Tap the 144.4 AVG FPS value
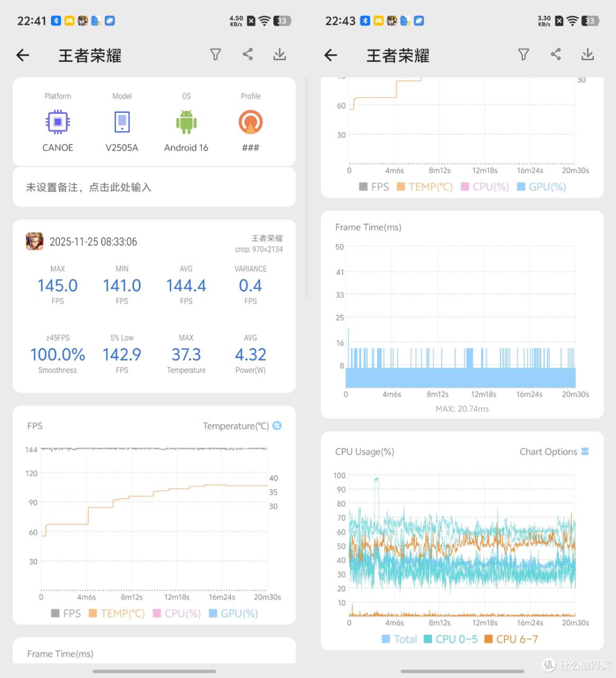The height and width of the screenshot is (678, 616). click(187, 285)
